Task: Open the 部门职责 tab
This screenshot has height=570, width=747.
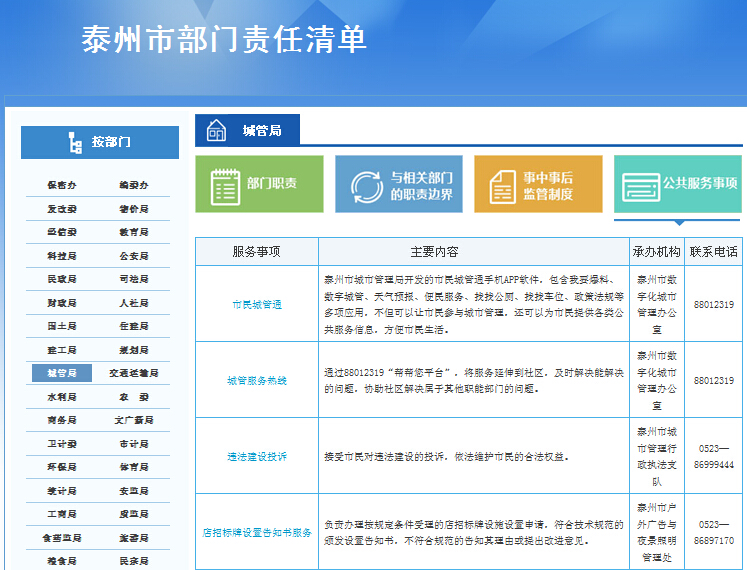Action: pyautogui.click(x=259, y=184)
